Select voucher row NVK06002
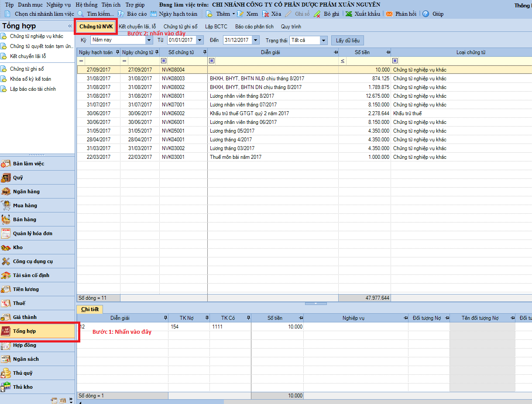532x404 pixels. click(304, 113)
